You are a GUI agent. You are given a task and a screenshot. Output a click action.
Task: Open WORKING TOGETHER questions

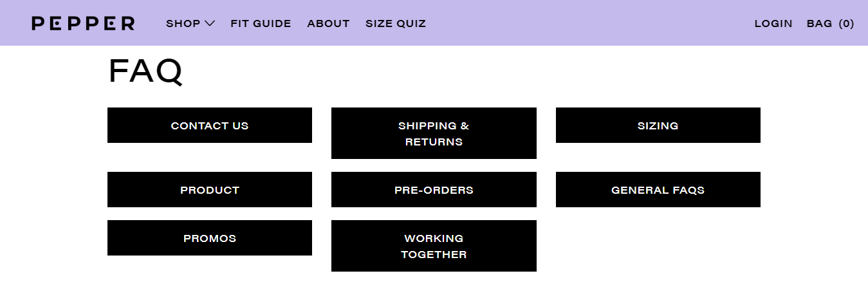(x=434, y=246)
